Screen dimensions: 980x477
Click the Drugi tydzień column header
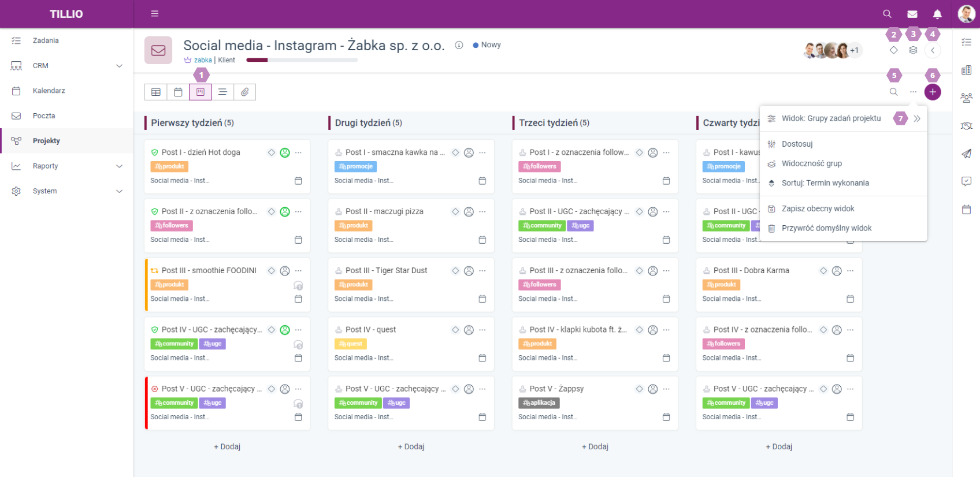[x=369, y=122]
